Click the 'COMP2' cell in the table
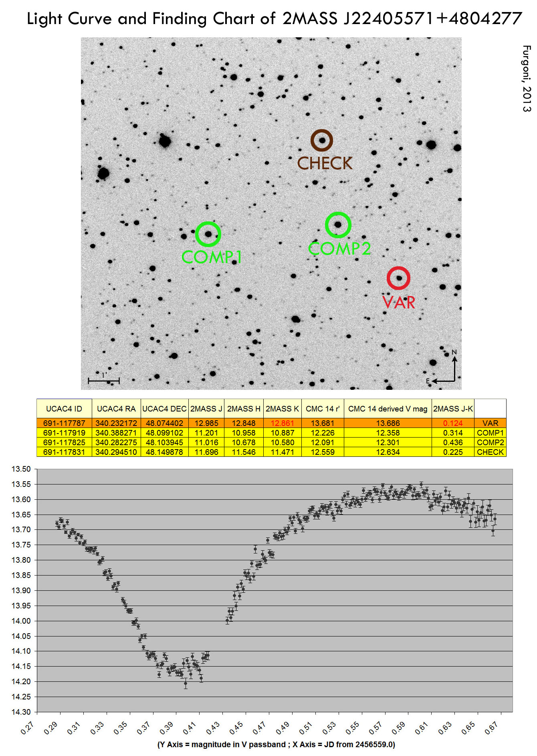 (490, 442)
